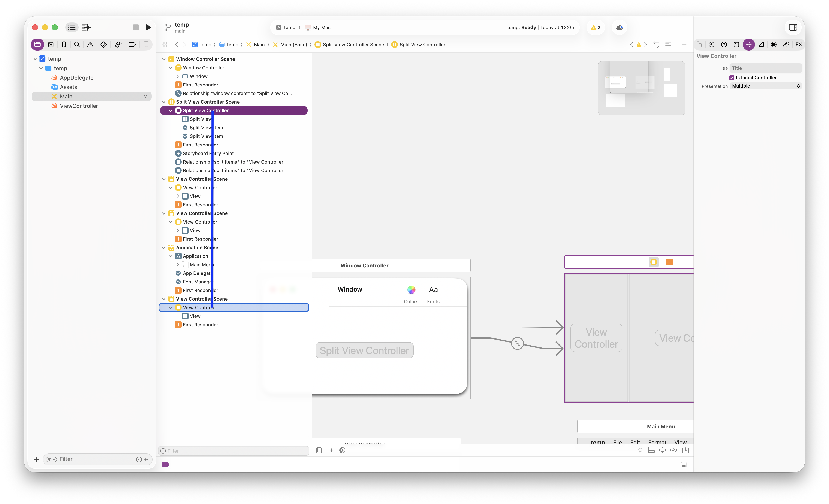This screenshot has height=504, width=829.
Task: Toggle the document outline sidebar button
Action: pos(319,450)
